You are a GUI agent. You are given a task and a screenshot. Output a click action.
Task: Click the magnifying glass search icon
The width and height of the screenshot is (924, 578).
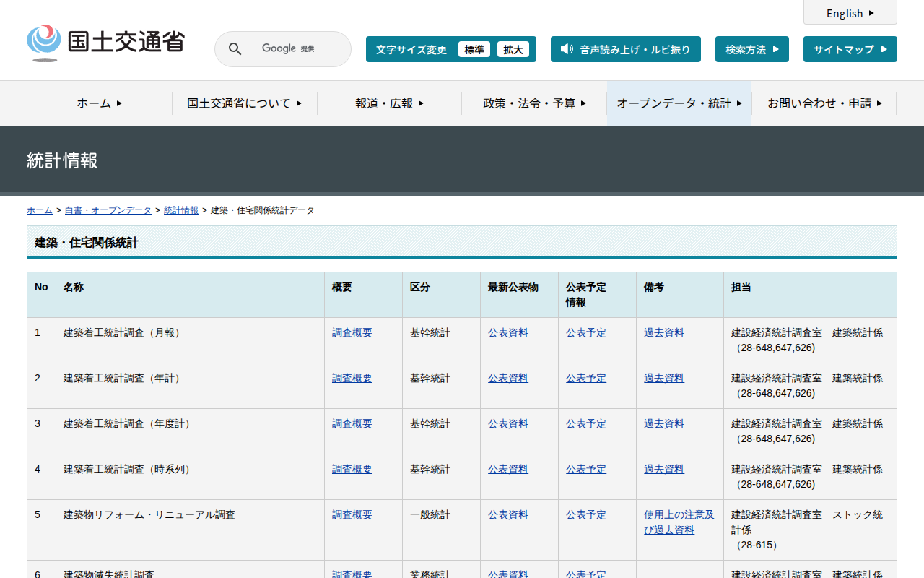pyautogui.click(x=235, y=49)
